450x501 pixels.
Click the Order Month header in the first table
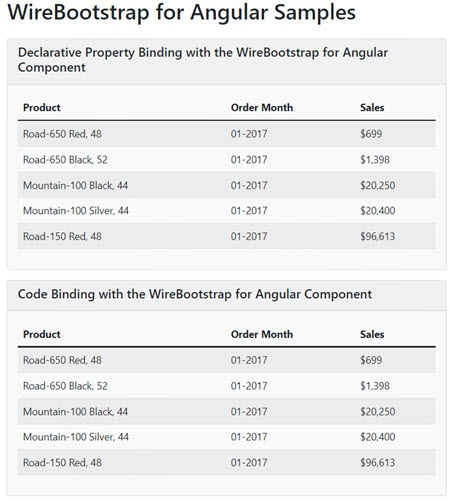(262, 108)
